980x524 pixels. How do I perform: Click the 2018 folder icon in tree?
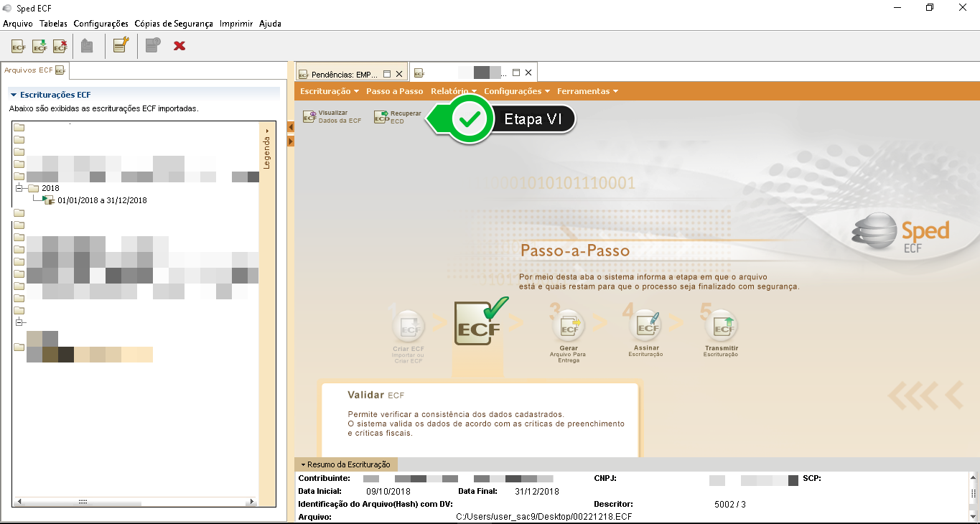(x=33, y=188)
